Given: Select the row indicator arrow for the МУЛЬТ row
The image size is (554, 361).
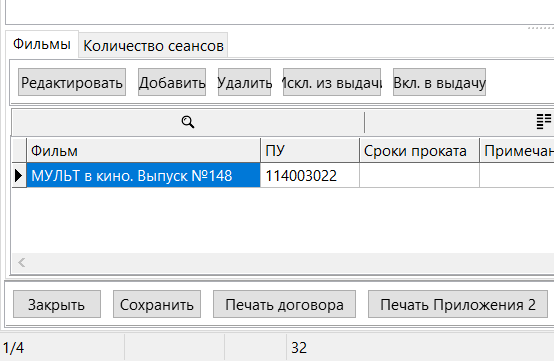Looking at the screenshot, I should click(x=19, y=176).
